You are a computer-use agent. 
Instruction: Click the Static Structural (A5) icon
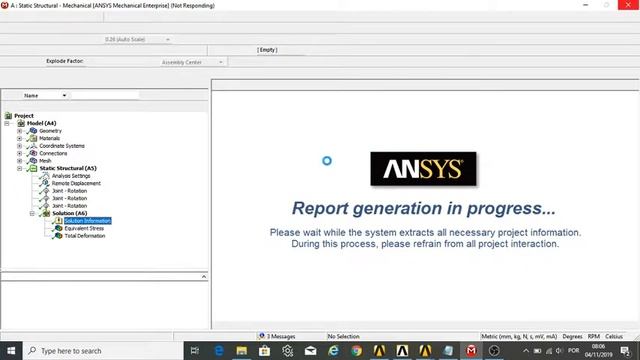33,168
